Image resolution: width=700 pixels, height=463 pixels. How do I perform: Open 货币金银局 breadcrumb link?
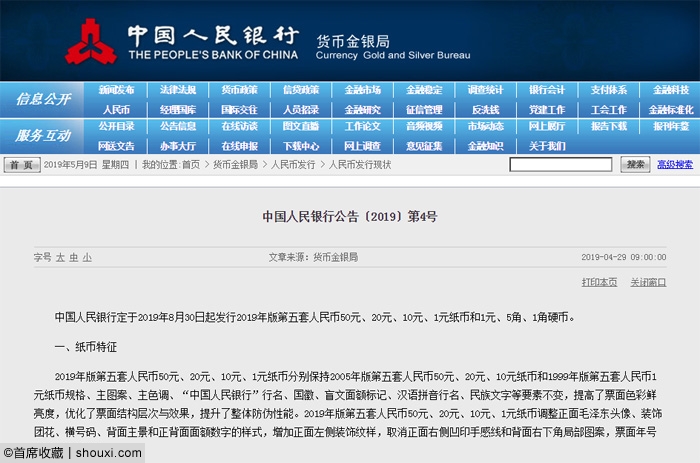point(235,165)
